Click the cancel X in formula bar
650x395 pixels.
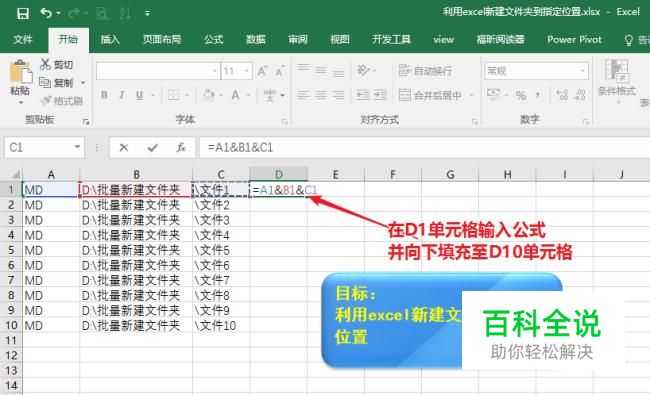point(124,148)
